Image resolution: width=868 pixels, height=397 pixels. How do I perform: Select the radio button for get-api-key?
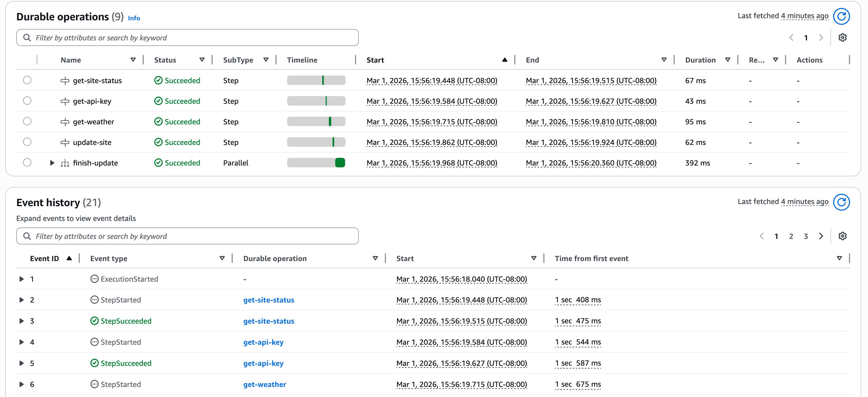tap(27, 101)
